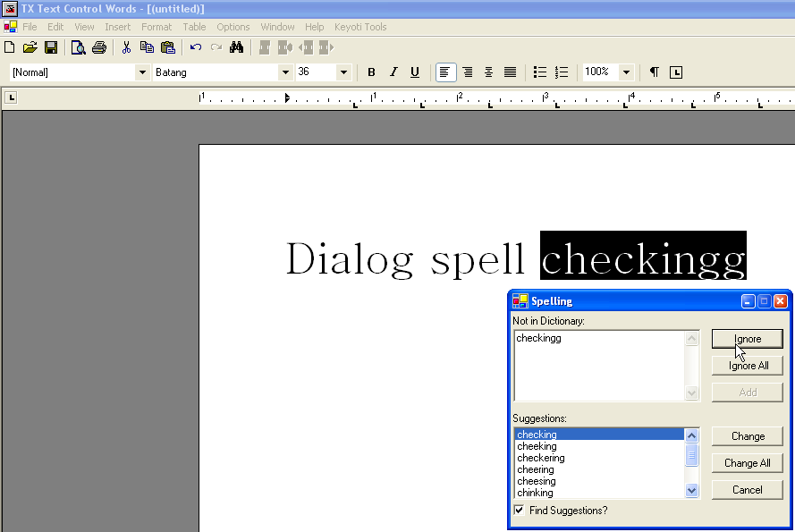Click the Redo arrow icon
Screen dimensions: 795x532
click(216, 47)
